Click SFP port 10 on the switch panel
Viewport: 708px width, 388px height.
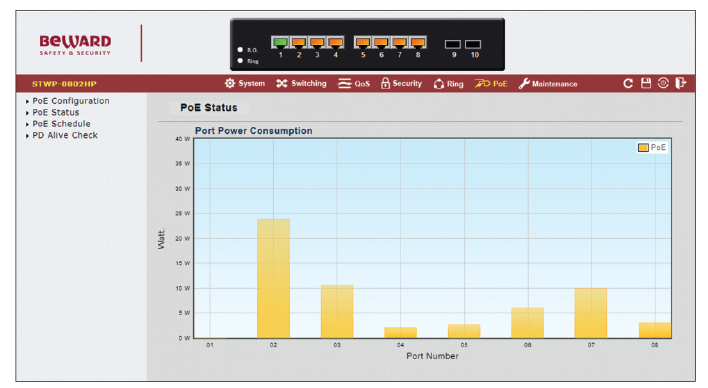click(x=473, y=44)
